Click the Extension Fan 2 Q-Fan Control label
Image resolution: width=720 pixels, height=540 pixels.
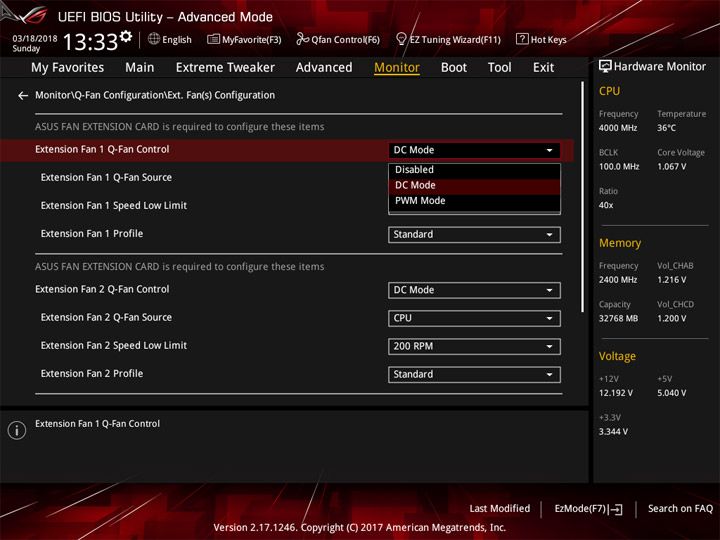coord(102,290)
